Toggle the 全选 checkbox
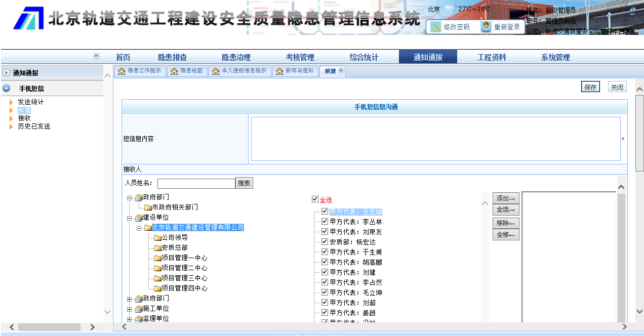Screen dimensions: 644x336 [x=315, y=200]
